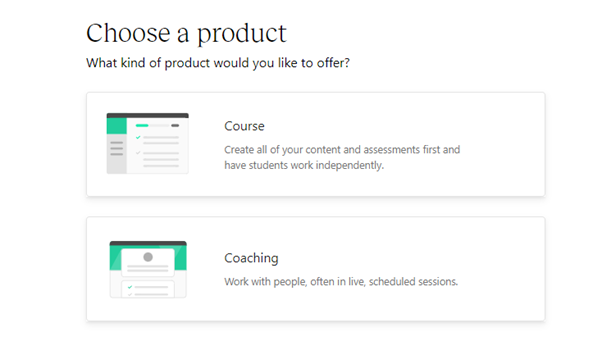Click the green checkmark in Course illustration

coord(138,137)
